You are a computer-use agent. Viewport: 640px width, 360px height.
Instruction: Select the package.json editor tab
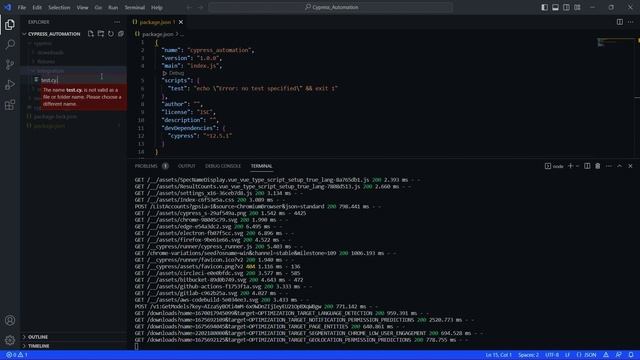[x=157, y=22]
